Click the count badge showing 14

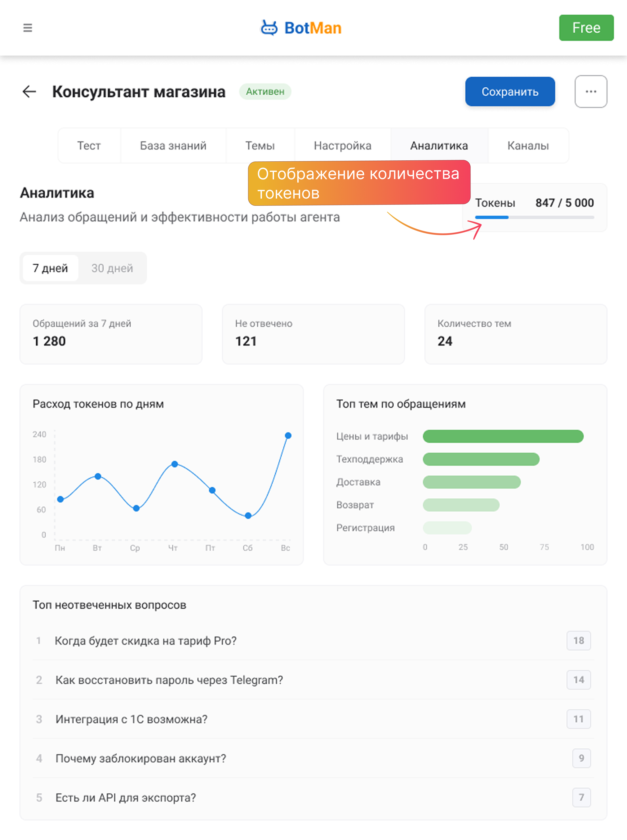pos(578,680)
